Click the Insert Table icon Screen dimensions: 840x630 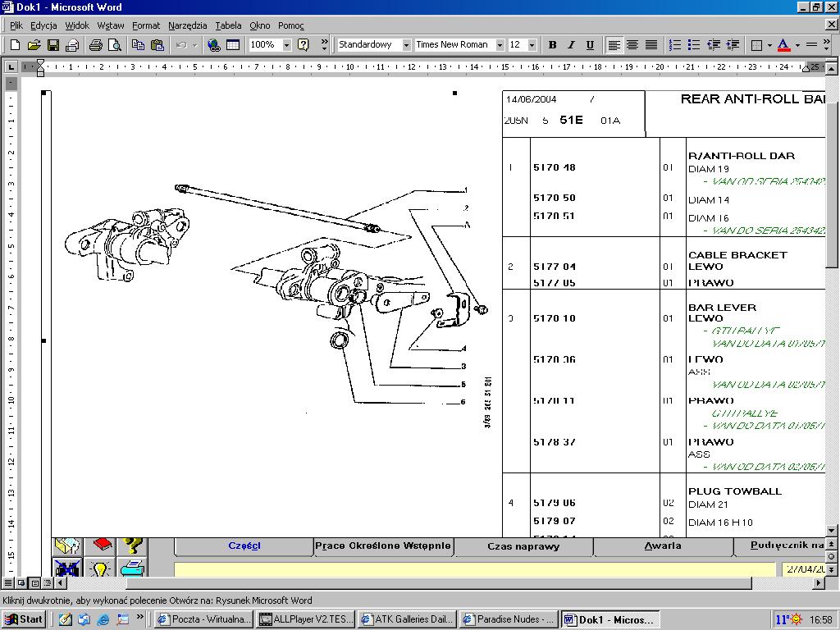point(233,45)
